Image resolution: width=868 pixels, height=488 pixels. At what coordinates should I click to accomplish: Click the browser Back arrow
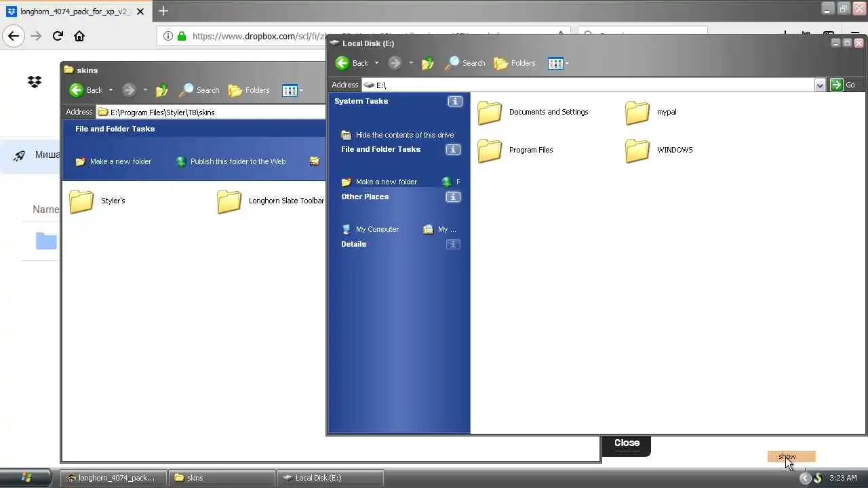(x=14, y=36)
